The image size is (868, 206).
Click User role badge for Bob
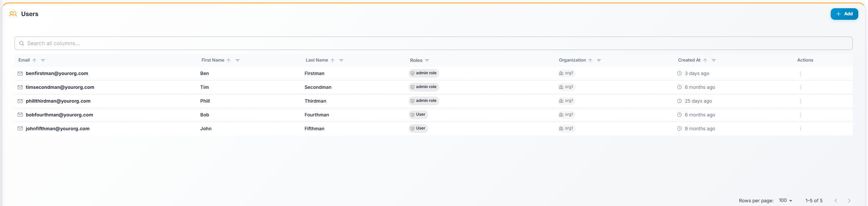coord(418,115)
